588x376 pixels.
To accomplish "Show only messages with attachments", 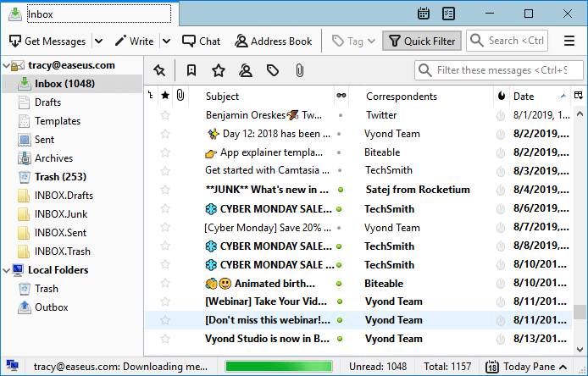I will pos(299,70).
